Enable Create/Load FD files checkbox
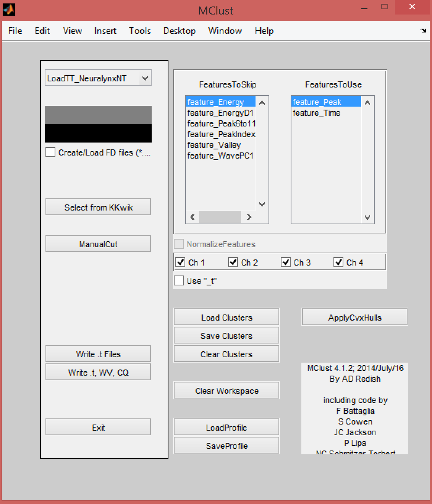432x504 pixels. pos(50,152)
